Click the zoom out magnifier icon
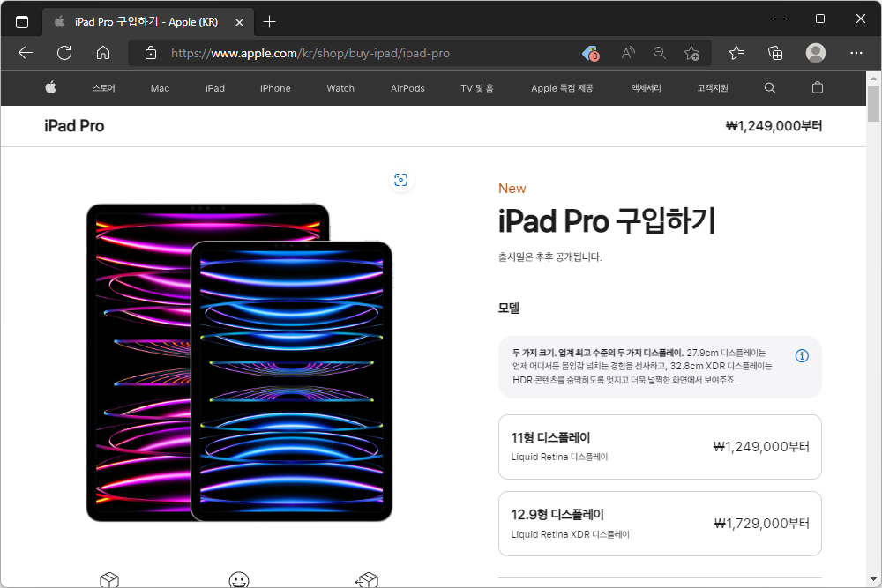 coord(660,54)
